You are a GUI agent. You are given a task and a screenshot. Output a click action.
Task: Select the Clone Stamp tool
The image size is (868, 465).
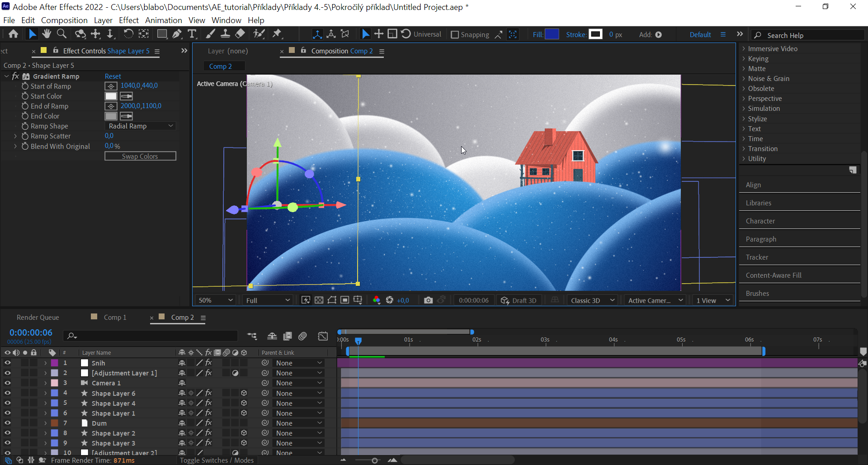tap(226, 34)
